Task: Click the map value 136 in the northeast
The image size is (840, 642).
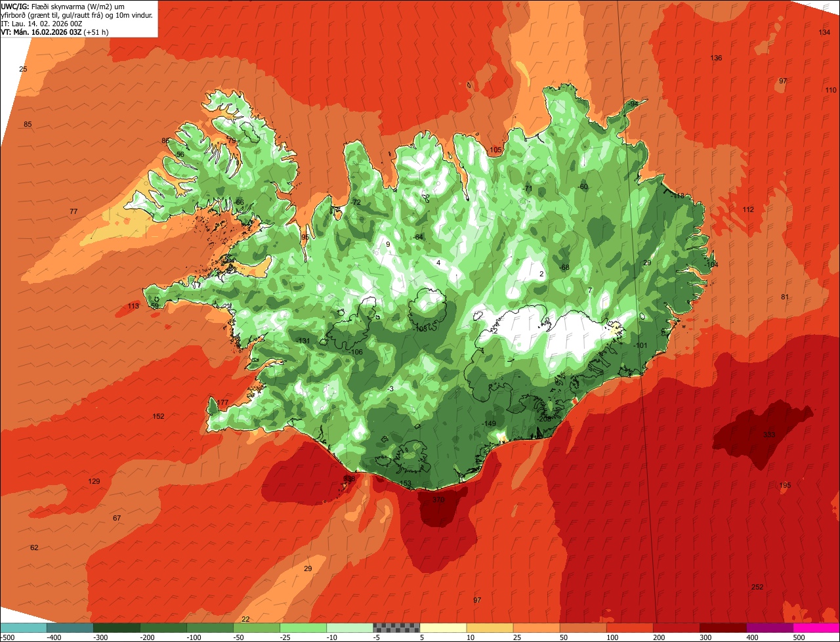Action: pos(716,58)
